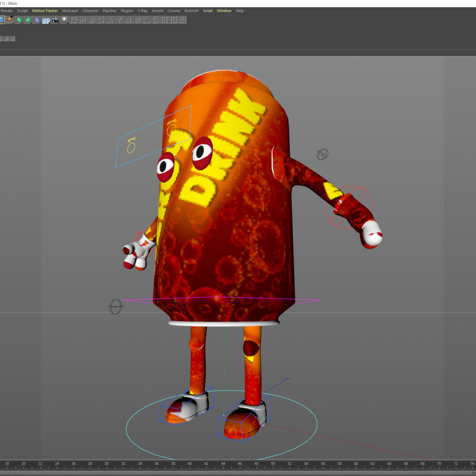Select the blue Cube primitive tool

pos(2,20)
